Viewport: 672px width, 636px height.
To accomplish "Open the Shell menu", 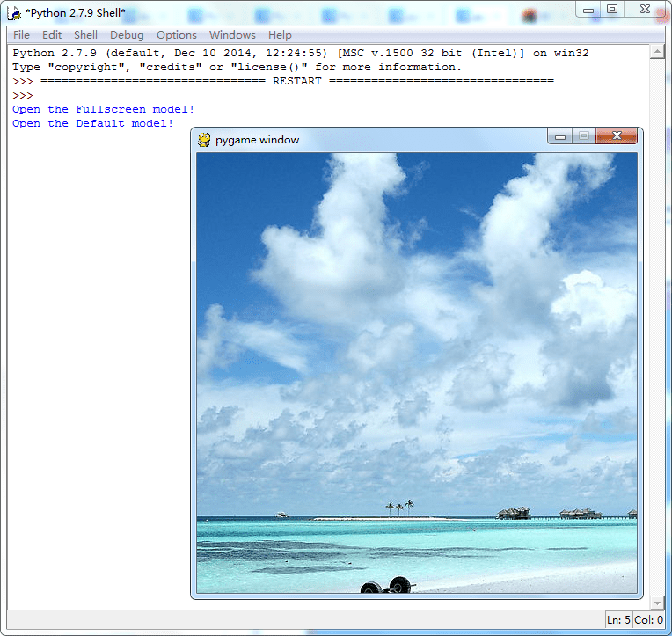I will pyautogui.click(x=85, y=35).
